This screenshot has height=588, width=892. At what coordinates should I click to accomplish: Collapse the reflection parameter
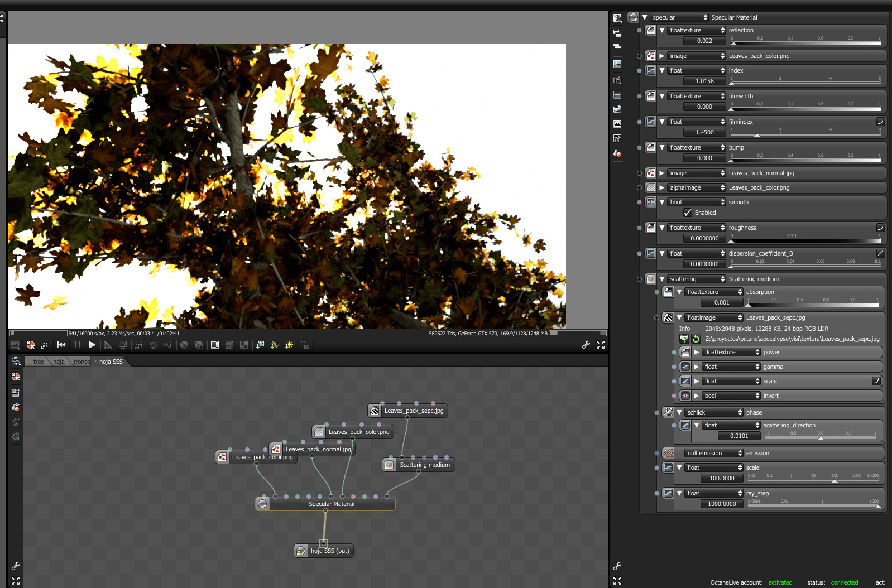pyautogui.click(x=662, y=30)
